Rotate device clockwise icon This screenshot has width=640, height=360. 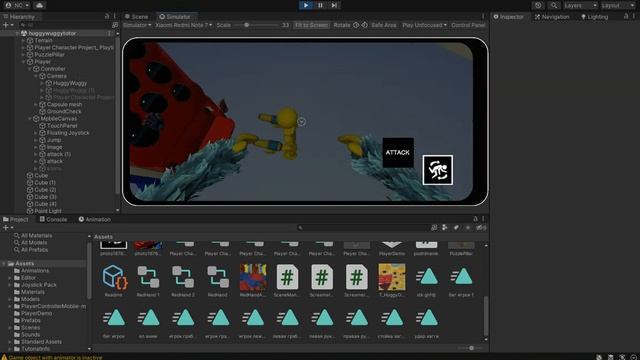(364, 25)
